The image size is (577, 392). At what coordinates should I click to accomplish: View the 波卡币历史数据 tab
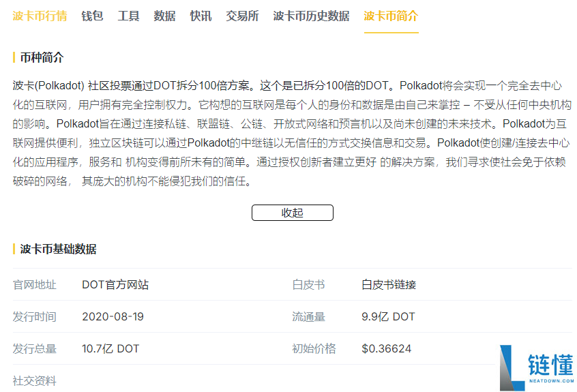(x=311, y=16)
